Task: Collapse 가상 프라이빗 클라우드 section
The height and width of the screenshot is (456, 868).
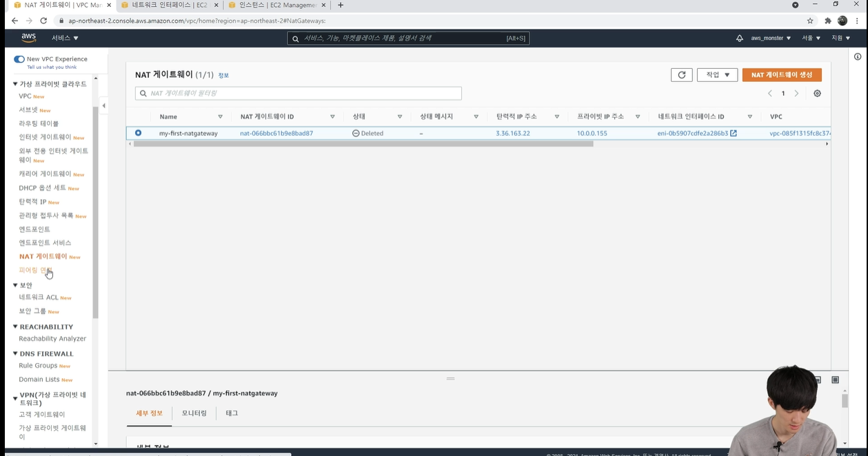Action: (15, 84)
